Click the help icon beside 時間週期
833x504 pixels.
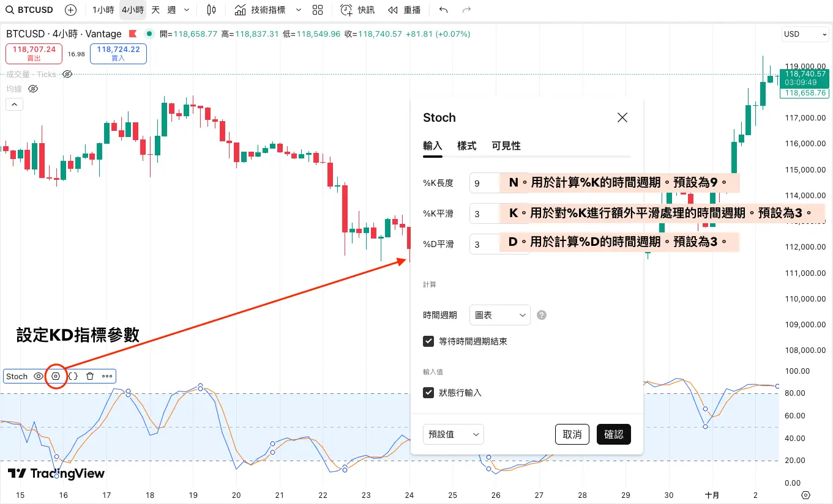point(541,315)
